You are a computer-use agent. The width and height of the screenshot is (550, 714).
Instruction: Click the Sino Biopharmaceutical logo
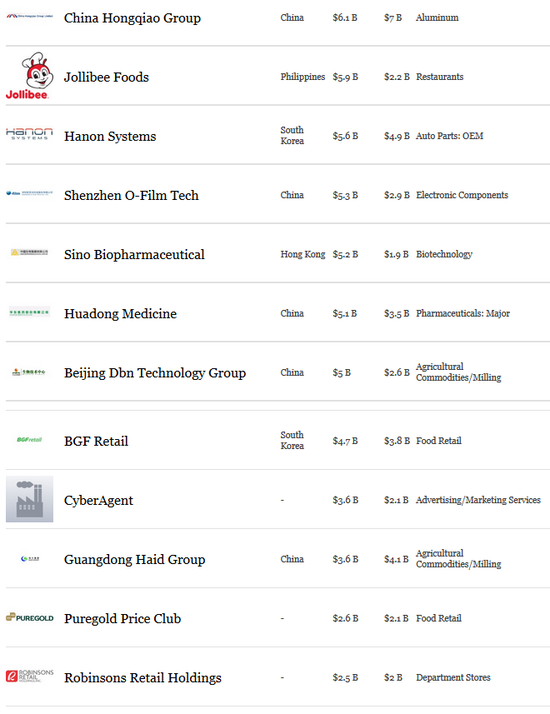point(30,252)
